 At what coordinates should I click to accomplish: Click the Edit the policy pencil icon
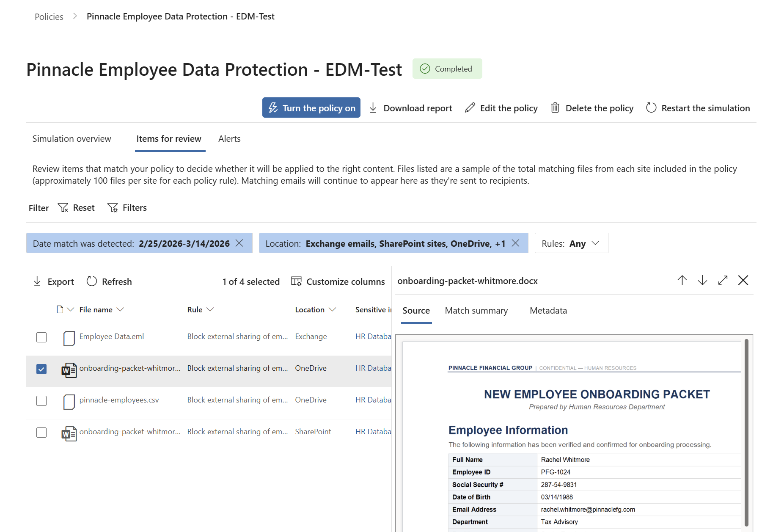point(470,108)
